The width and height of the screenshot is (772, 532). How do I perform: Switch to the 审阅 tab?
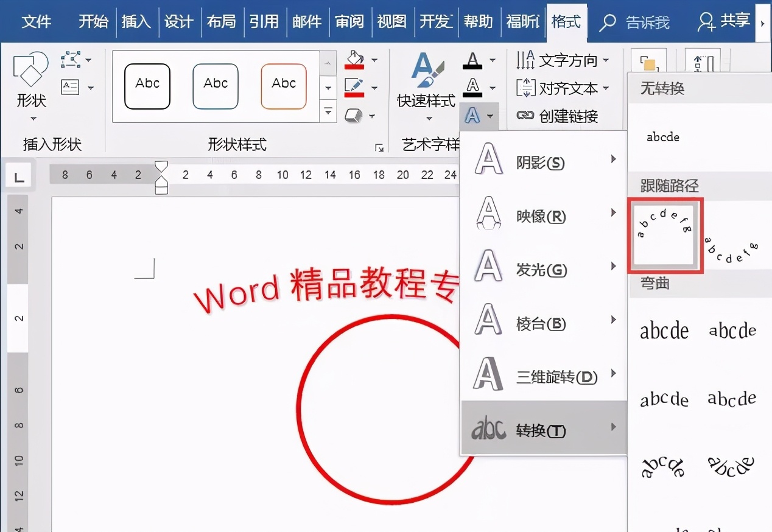tap(349, 23)
